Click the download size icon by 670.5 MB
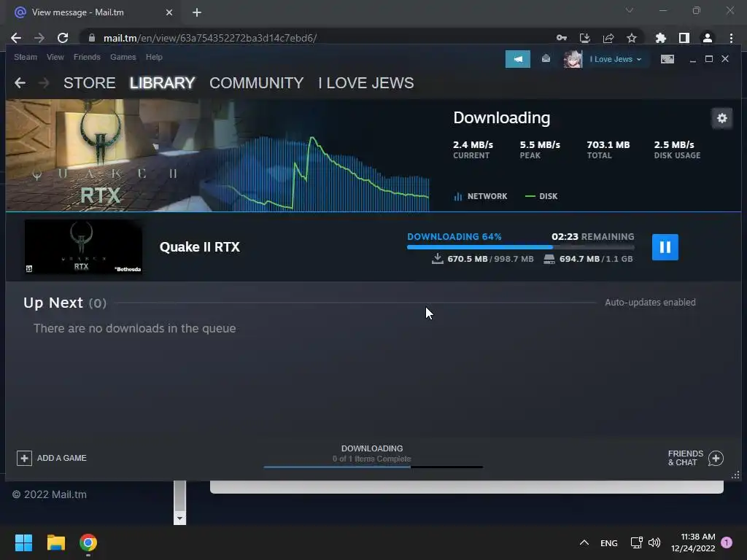This screenshot has width=747, height=560. click(x=438, y=259)
